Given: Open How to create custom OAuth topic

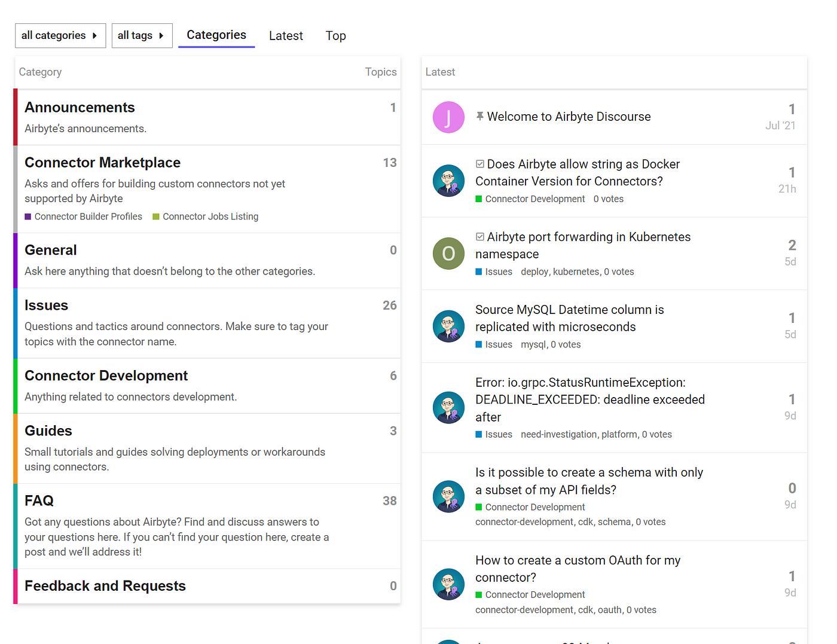Looking at the screenshot, I should click(x=578, y=569).
